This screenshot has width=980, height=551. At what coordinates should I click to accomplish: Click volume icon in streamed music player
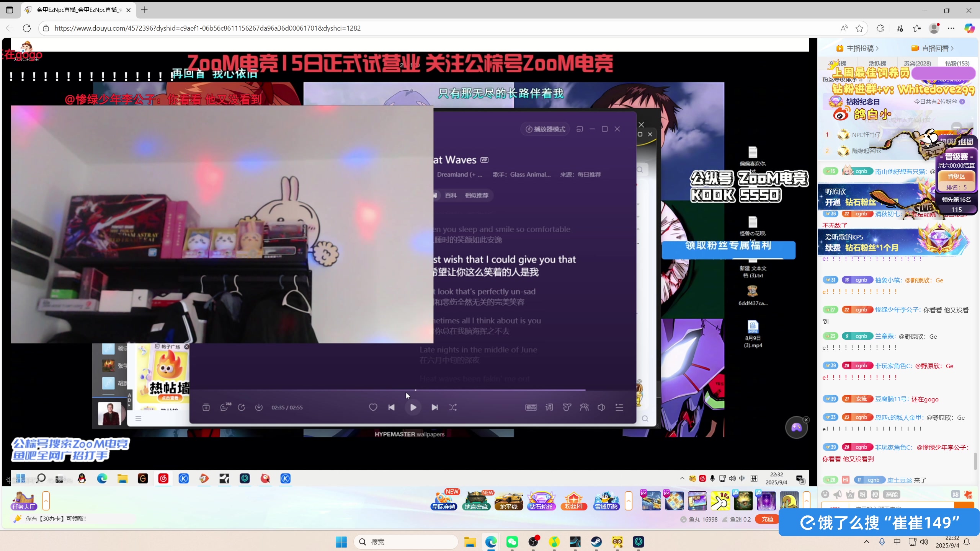pyautogui.click(x=601, y=408)
